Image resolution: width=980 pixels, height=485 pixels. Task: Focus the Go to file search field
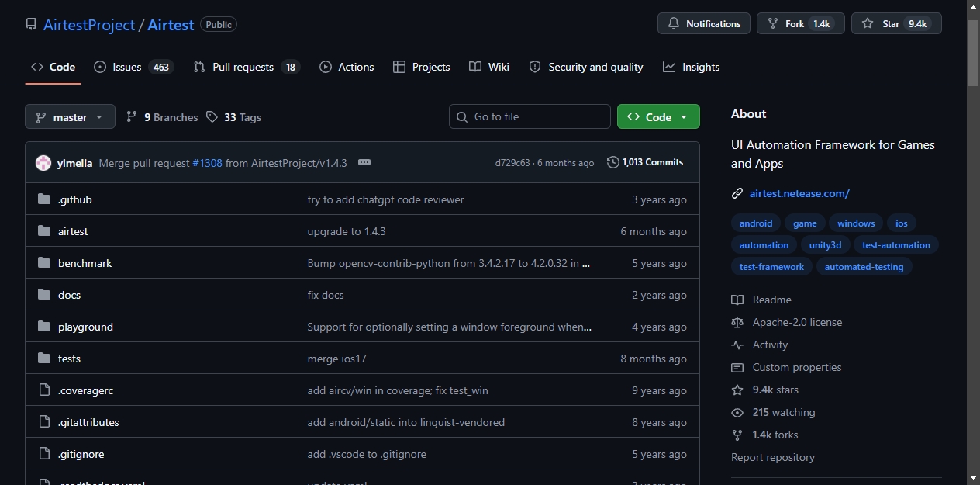coord(530,116)
